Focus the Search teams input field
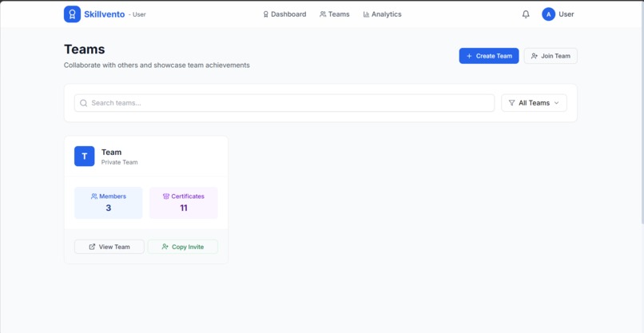 tap(284, 103)
